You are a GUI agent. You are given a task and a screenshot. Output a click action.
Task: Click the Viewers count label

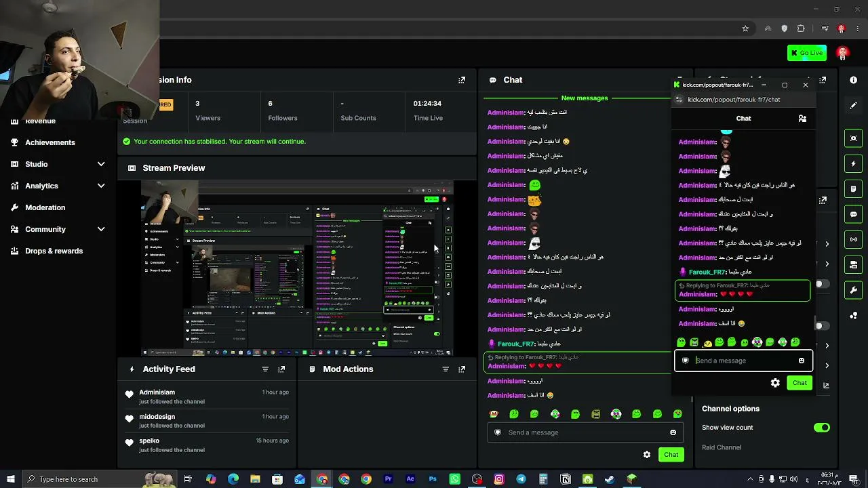click(208, 118)
